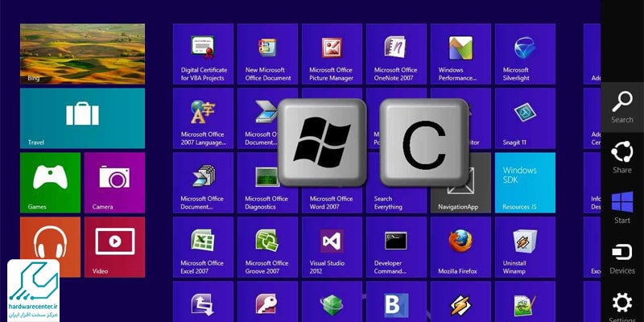Open the purple arrows app tile in bottom row
The image size is (644, 322).
coord(204,302)
